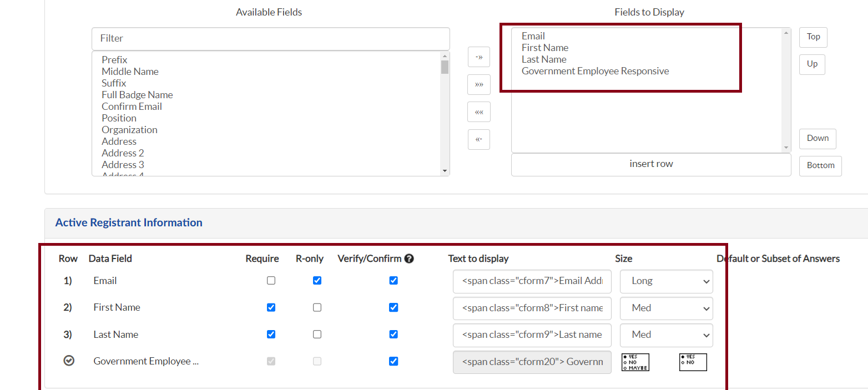Viewport: 868px width, 390px height.
Task: Click the insert row button
Action: point(650,164)
